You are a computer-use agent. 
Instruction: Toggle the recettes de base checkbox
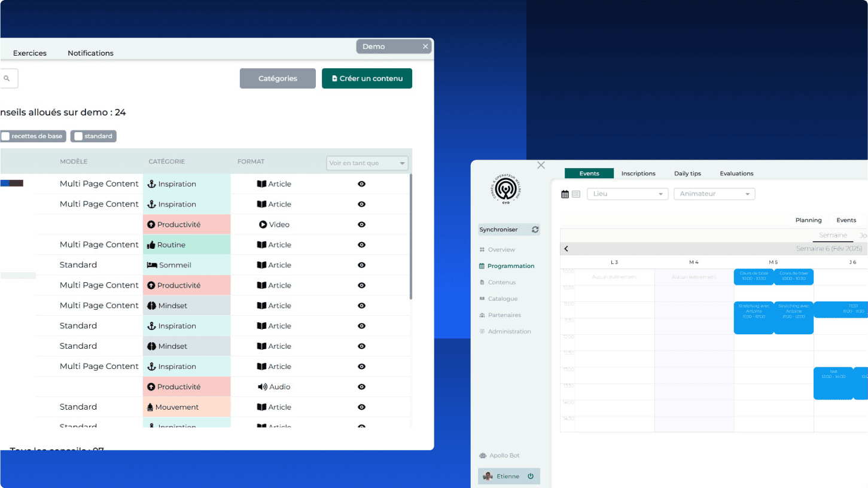(5, 136)
